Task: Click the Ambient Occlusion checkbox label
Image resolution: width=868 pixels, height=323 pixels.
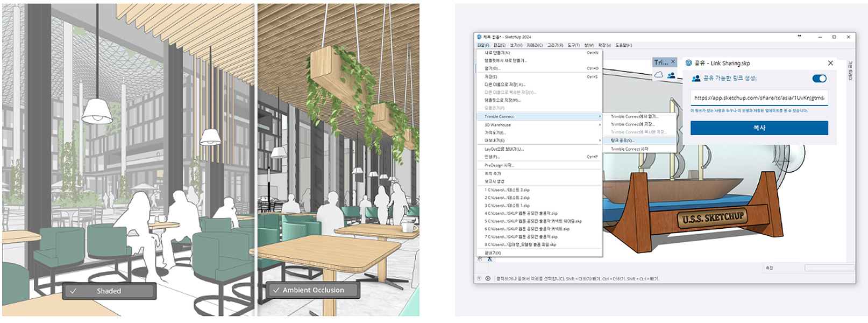Action: pos(313,290)
